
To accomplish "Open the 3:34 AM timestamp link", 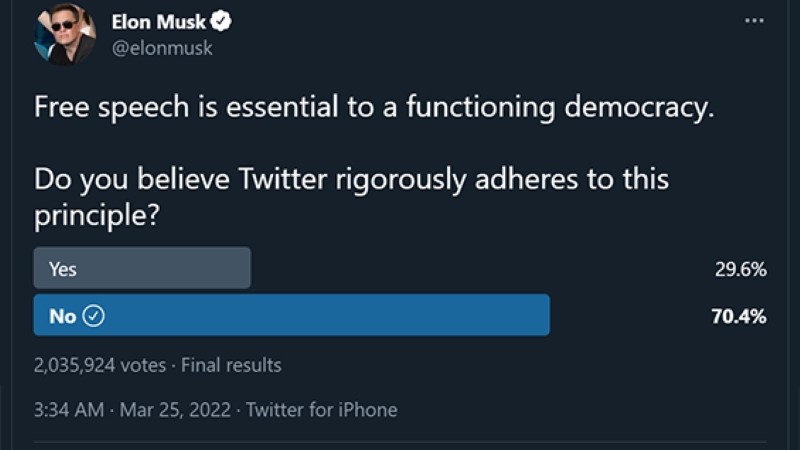I will point(66,409).
